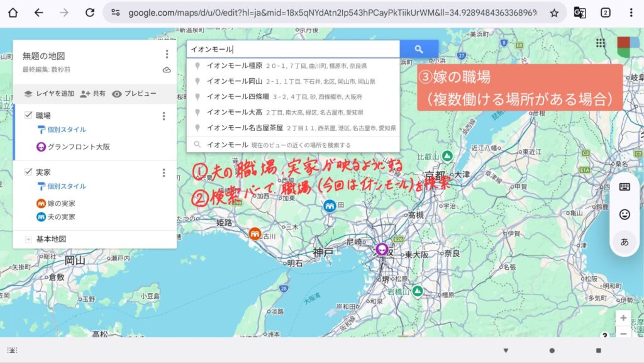Open the 職場 layer options menu
Viewport: 644px width, 363px height.
(164, 116)
